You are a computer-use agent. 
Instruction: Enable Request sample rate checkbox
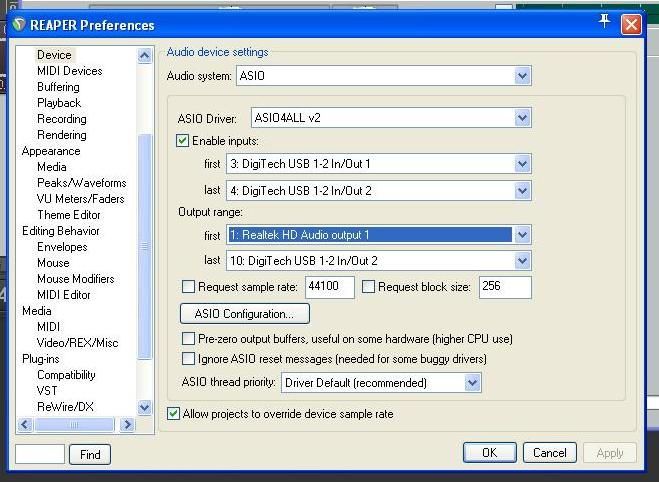click(x=188, y=287)
